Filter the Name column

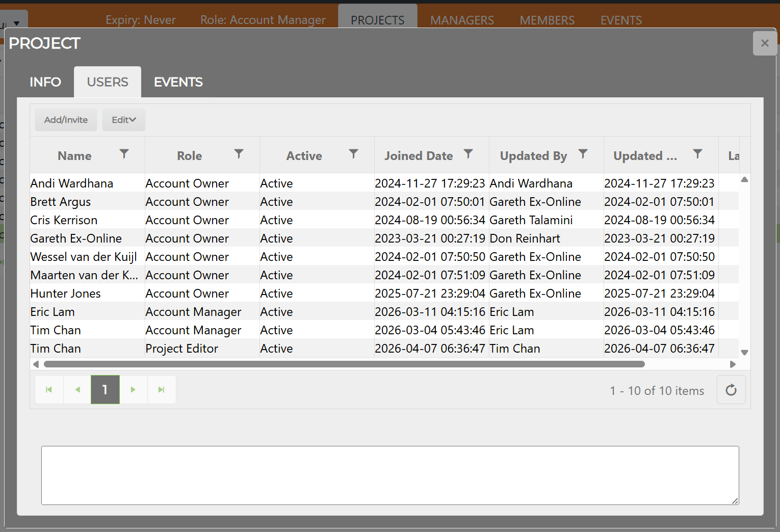coord(124,154)
